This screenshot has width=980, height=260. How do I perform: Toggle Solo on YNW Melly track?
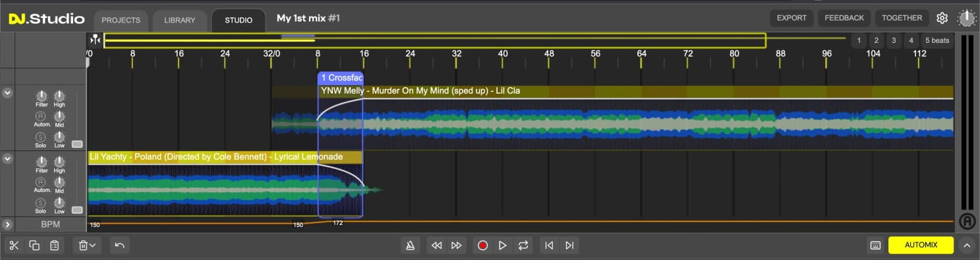coord(42,137)
